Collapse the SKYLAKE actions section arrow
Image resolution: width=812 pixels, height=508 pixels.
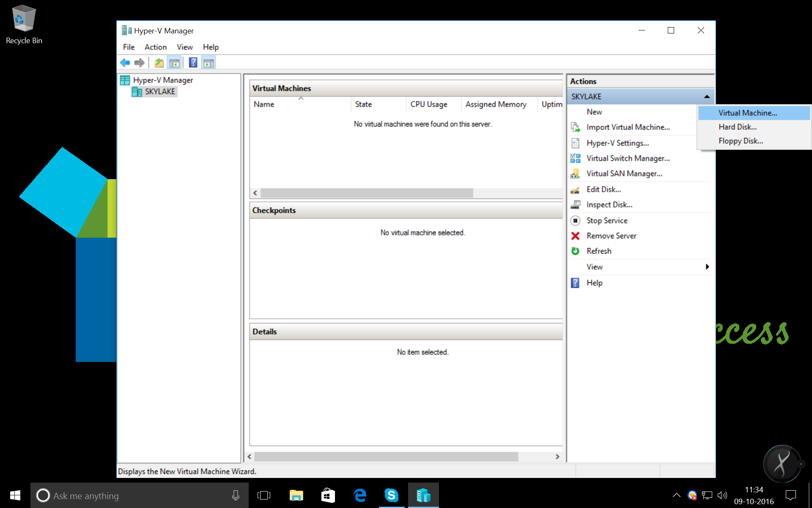[x=707, y=97]
